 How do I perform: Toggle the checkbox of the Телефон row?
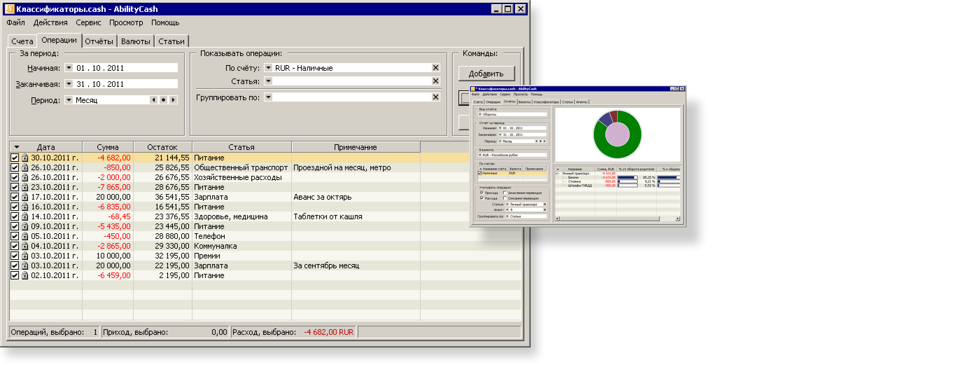click(15, 236)
